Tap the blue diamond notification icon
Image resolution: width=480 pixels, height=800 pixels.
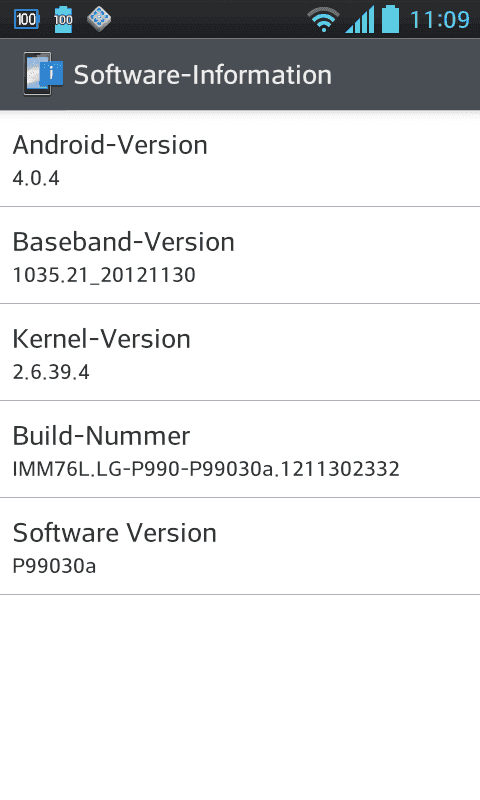coord(99,19)
